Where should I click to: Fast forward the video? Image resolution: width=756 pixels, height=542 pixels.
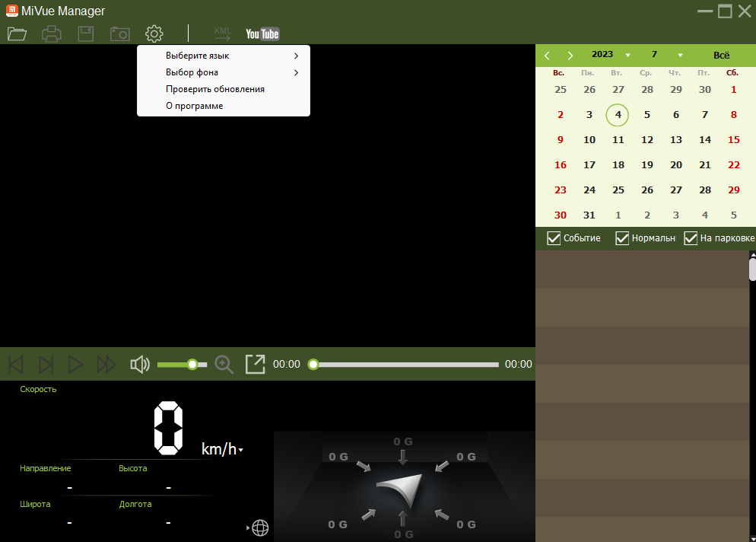point(106,365)
